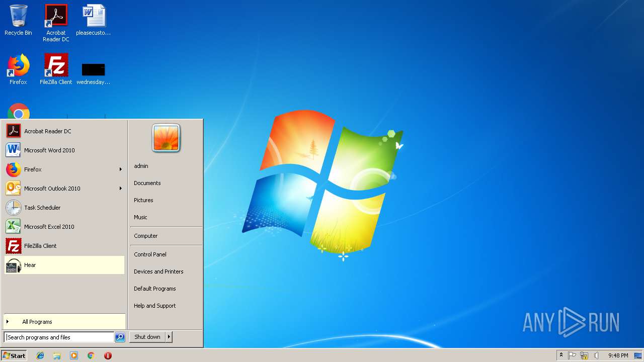Open the Recycle Bin desktop icon
644x362 pixels.
[18, 20]
